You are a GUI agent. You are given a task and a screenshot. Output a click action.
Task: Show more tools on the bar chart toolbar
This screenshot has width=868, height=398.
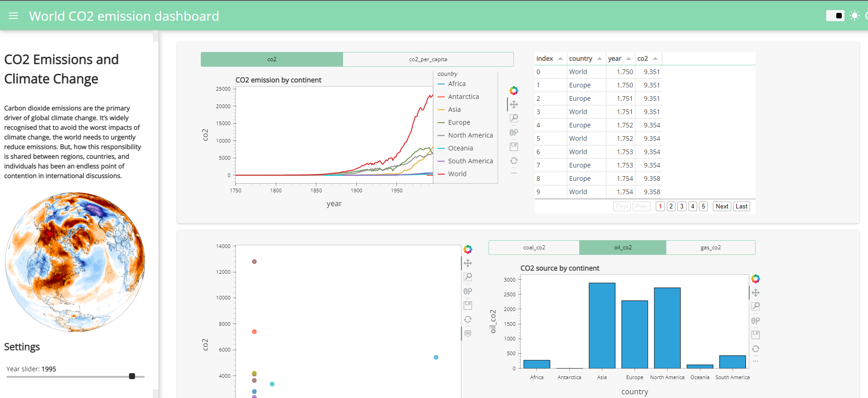tap(756, 361)
